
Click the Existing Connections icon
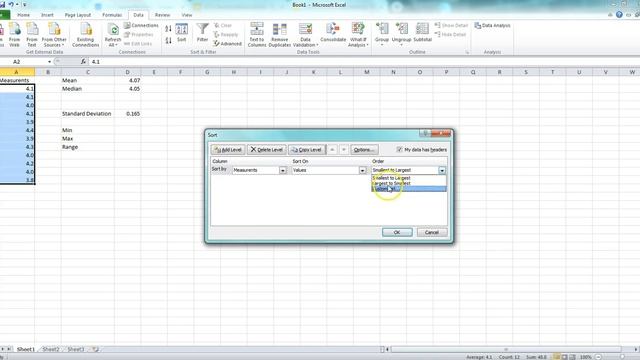(x=85, y=34)
